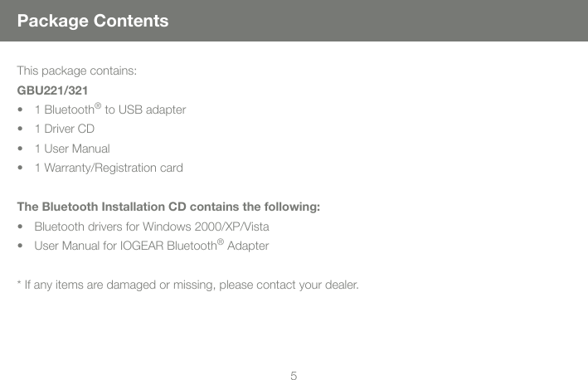
Task: Click page number 5 at the bottom
Action: point(294,376)
